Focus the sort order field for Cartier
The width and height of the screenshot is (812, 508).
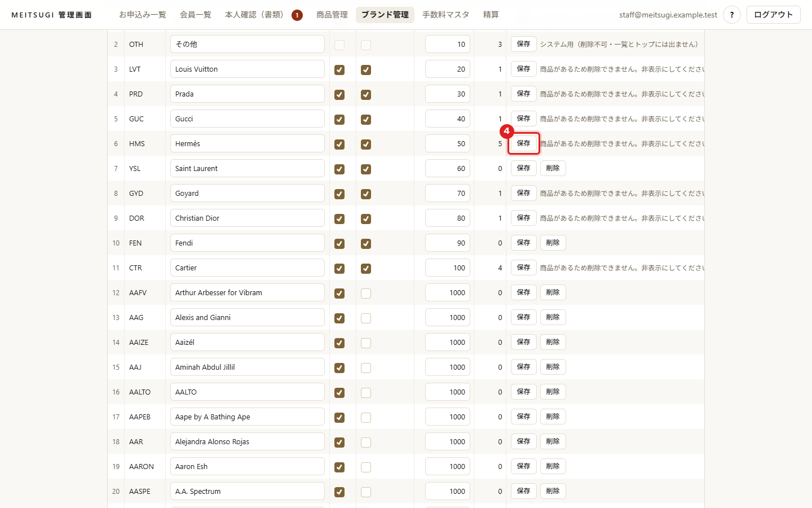pyautogui.click(x=448, y=268)
